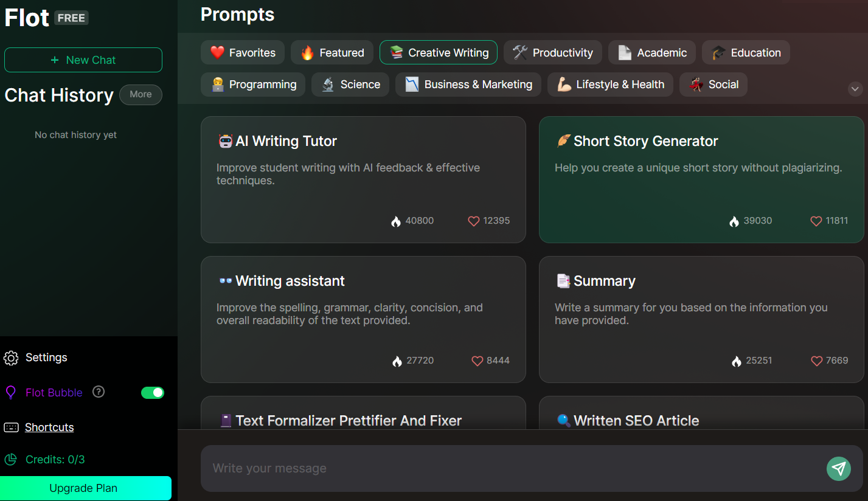Click the heart icon on Summary card
Viewport: 868px width, 501px height.
816,361
